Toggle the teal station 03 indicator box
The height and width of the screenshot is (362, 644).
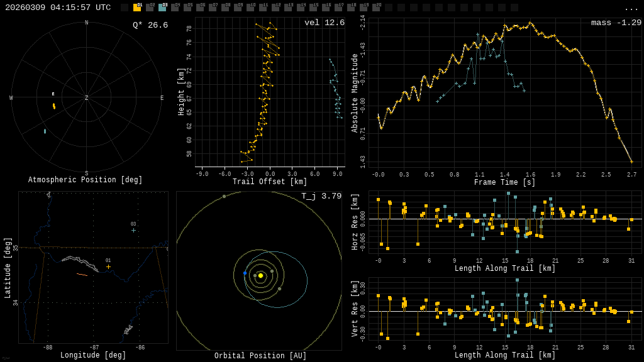click(x=162, y=8)
